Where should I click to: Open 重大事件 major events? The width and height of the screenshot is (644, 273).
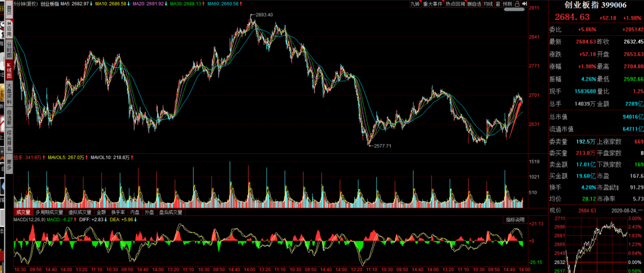click(432, 4)
